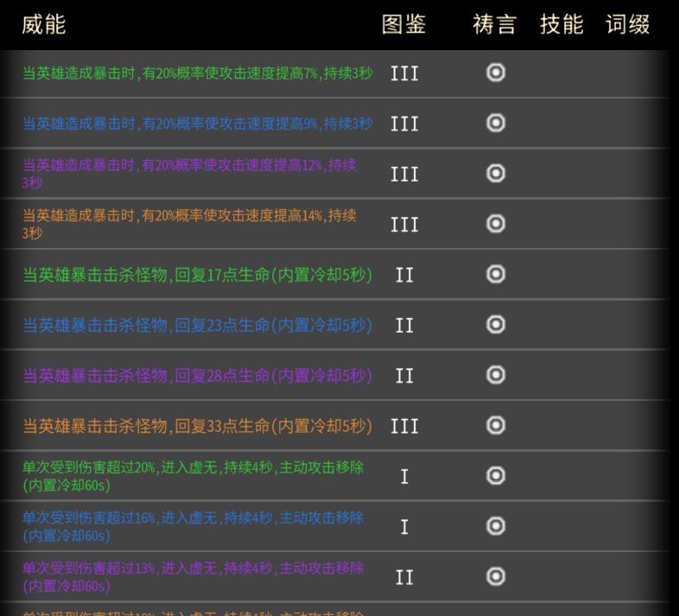Tap 祷言 circle in 回复28点生命 row
This screenshot has width=679, height=616.
(x=496, y=375)
